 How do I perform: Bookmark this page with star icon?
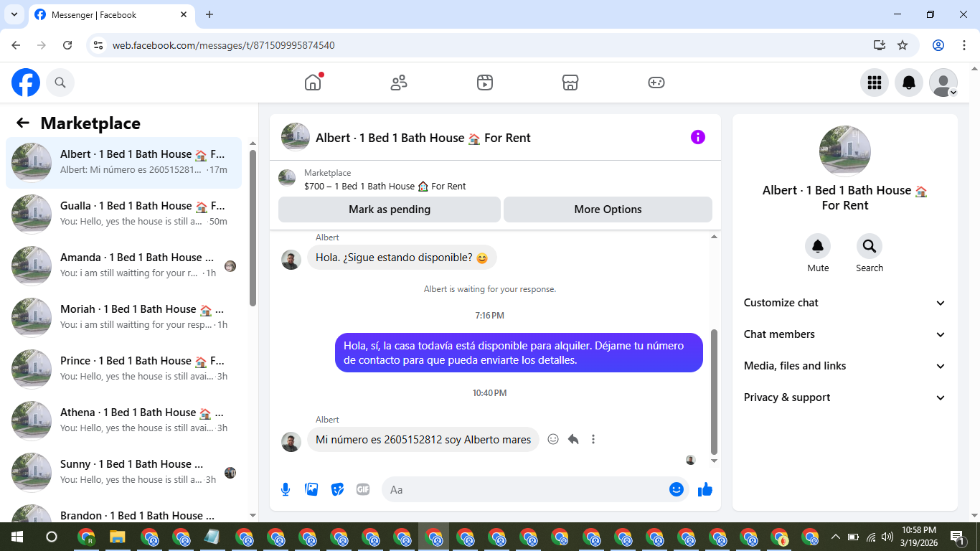coord(903,45)
